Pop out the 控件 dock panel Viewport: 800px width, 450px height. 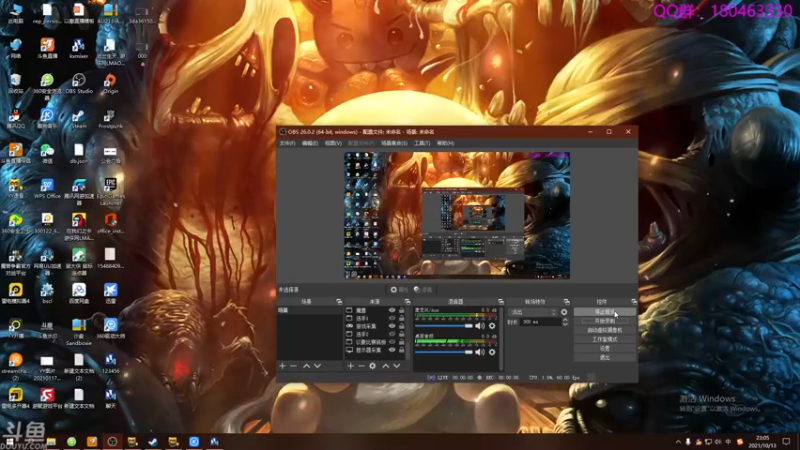pyautogui.click(x=634, y=302)
